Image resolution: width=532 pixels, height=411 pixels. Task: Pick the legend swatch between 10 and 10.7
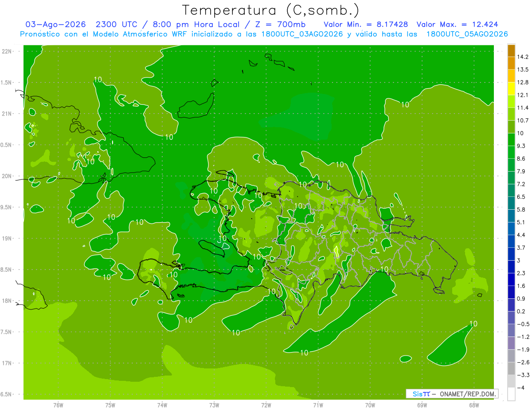point(511,127)
